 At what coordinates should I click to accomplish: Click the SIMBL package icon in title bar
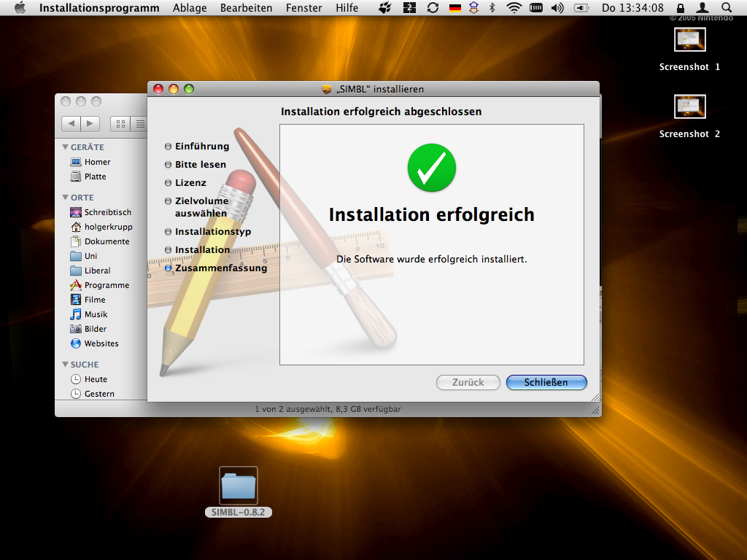[327, 89]
